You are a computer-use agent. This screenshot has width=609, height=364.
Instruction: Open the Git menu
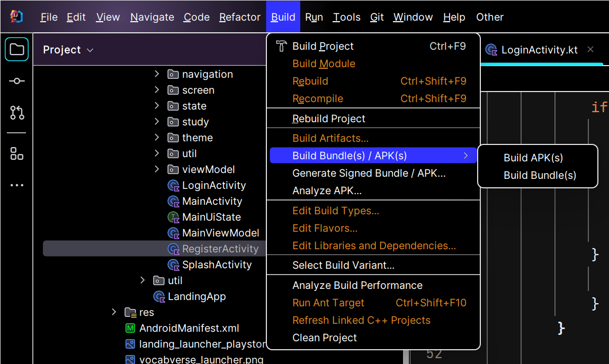click(377, 17)
